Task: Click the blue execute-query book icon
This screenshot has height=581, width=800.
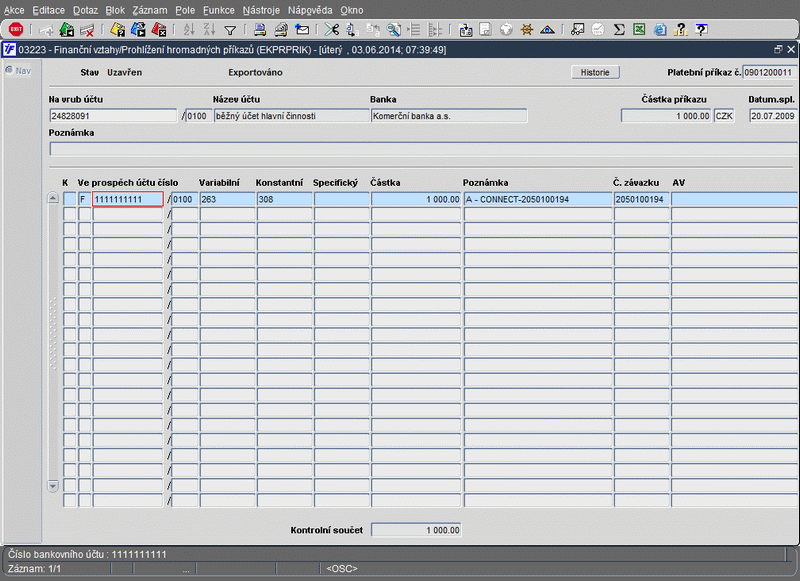Action: pyautogui.click(x=138, y=30)
